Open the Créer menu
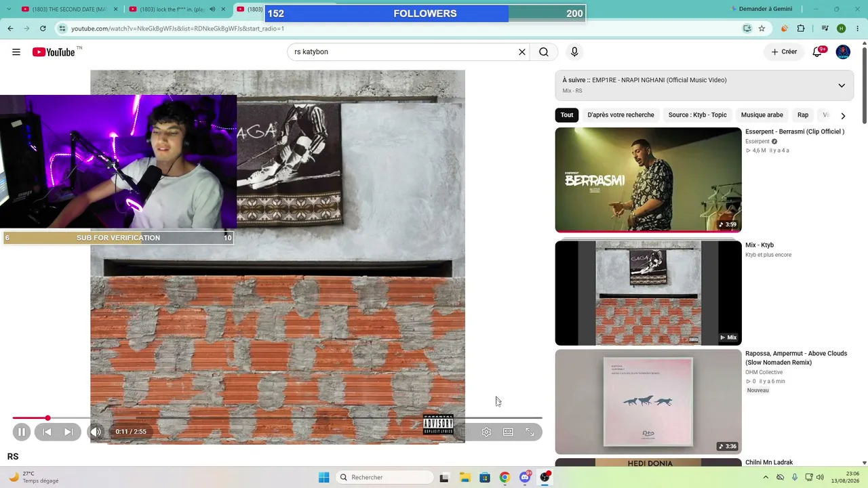The width and height of the screenshot is (868, 488). coord(784,52)
